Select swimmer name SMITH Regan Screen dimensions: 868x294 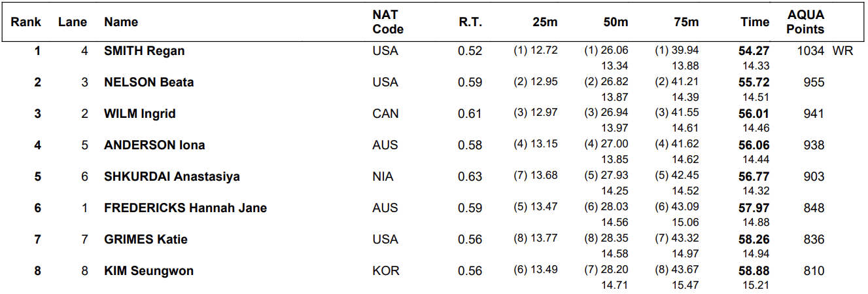144,50
